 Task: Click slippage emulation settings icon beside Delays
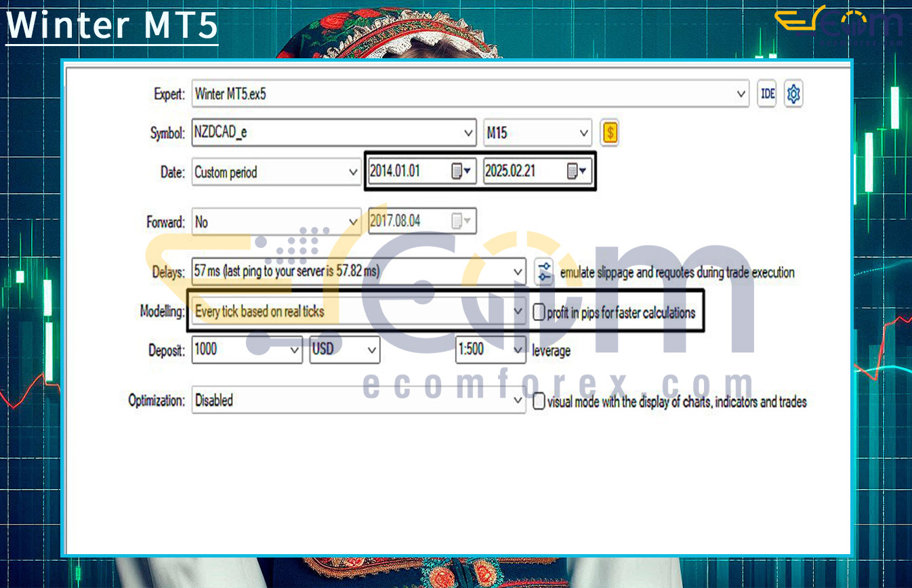click(x=544, y=272)
